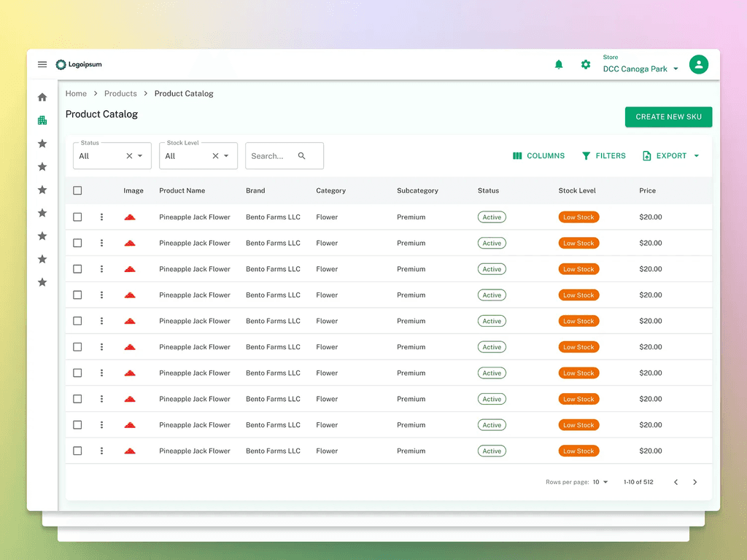This screenshot has height=560, width=747.
Task: Check the second product row checkbox
Action: click(x=77, y=243)
